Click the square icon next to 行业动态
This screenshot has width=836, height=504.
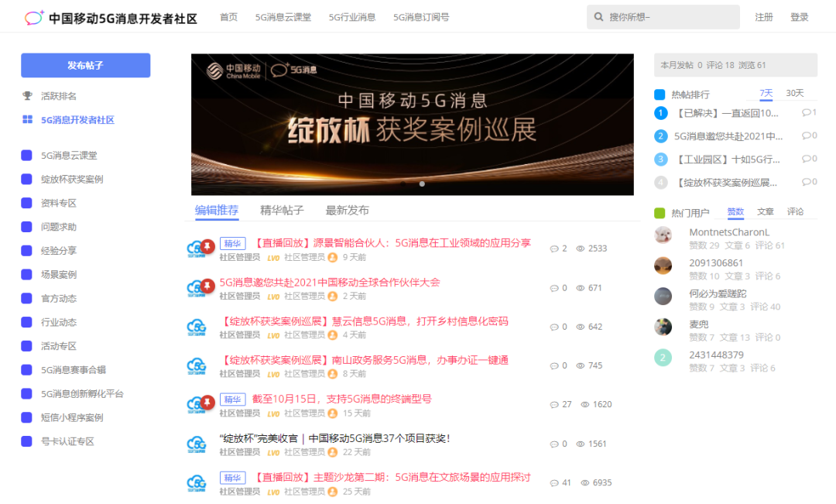pyautogui.click(x=26, y=322)
